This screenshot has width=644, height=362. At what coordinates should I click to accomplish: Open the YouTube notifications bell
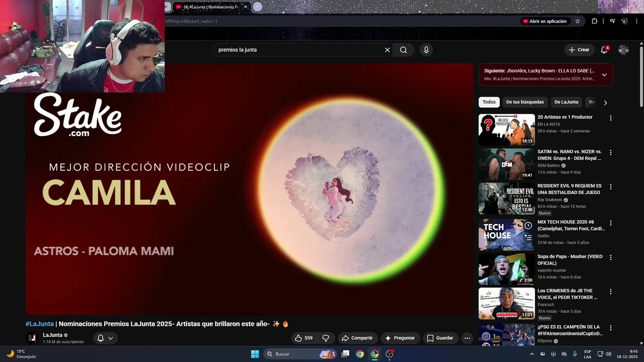click(604, 50)
